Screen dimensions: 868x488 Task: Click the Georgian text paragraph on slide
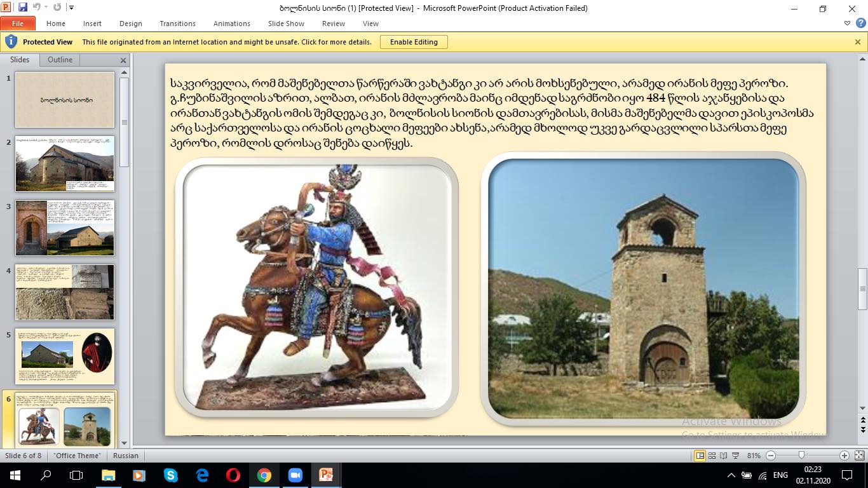click(x=492, y=113)
